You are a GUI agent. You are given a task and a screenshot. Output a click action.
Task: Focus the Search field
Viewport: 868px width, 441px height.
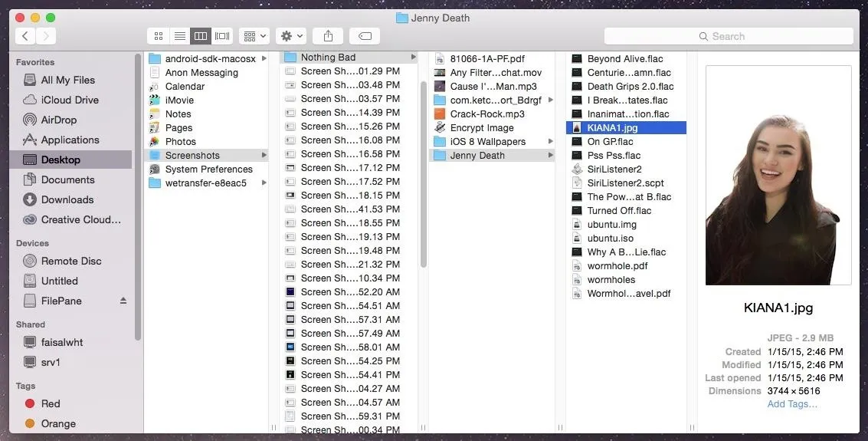[x=729, y=36]
